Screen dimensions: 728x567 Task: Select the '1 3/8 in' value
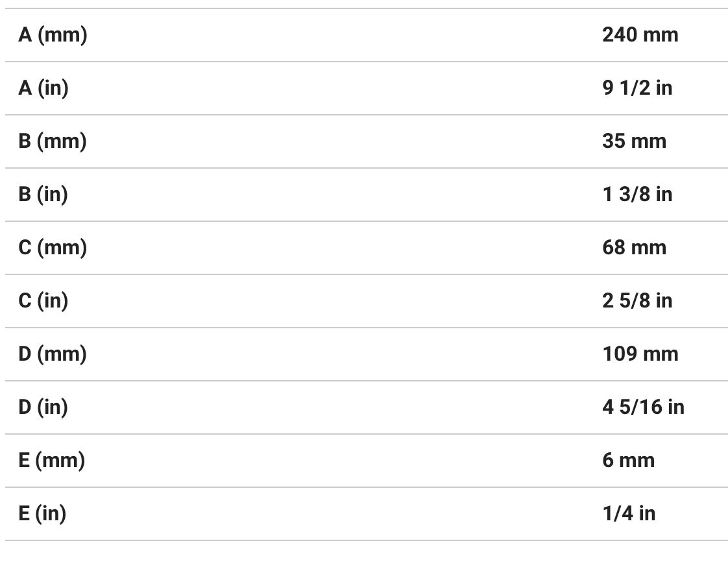tap(637, 195)
